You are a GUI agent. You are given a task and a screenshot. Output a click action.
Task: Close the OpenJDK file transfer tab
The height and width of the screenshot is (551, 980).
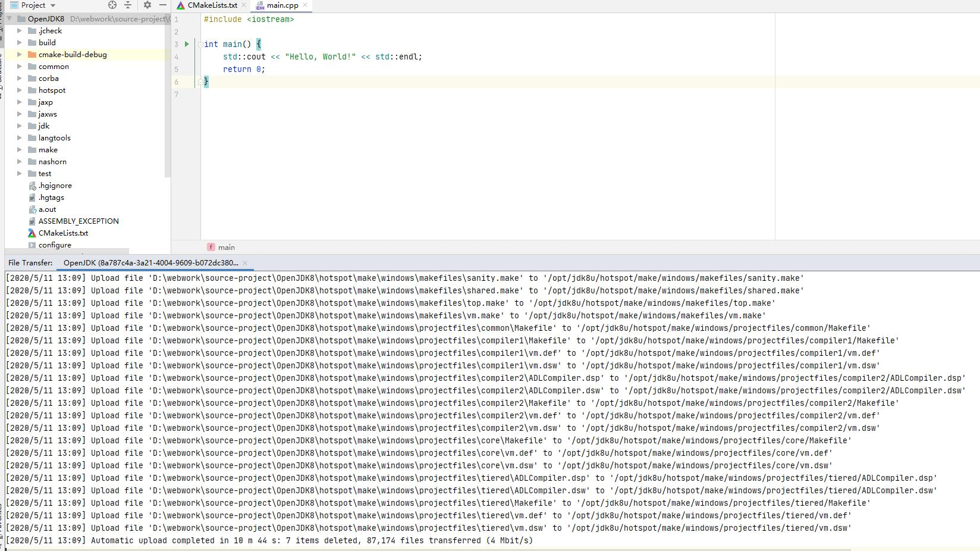pyautogui.click(x=244, y=262)
